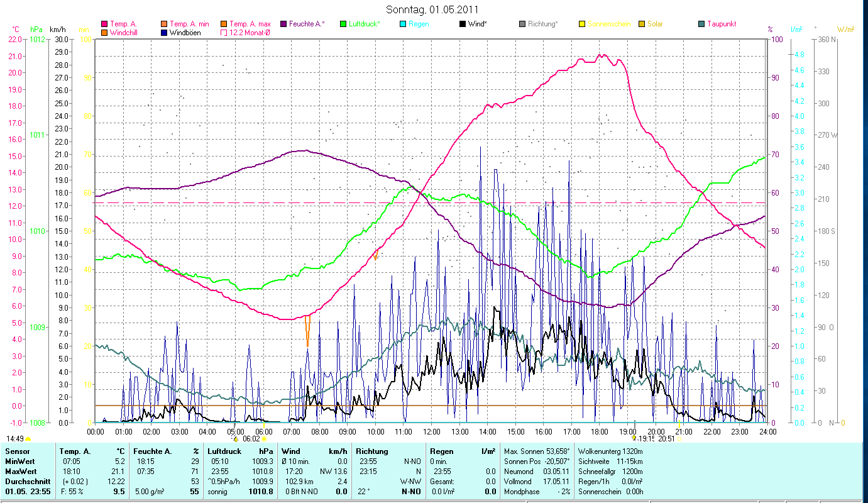The height and width of the screenshot is (503, 868).
Task: Click the gray Richtung* legend square
Action: pyautogui.click(x=522, y=24)
